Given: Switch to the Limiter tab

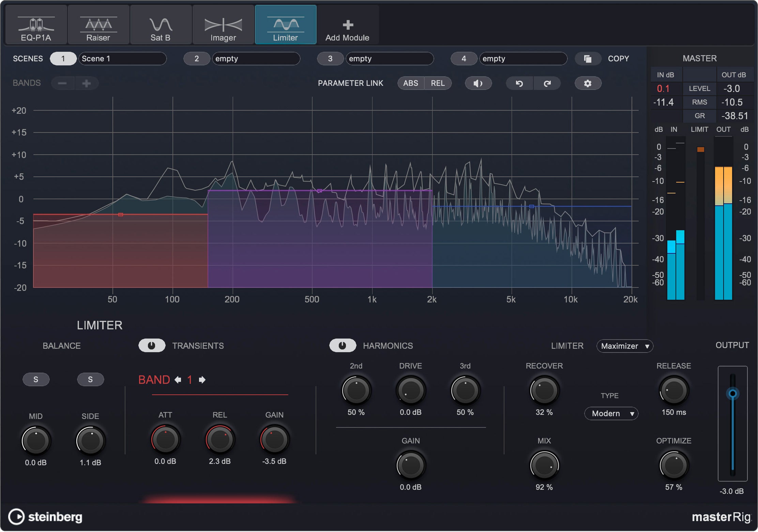Looking at the screenshot, I should coord(286,25).
